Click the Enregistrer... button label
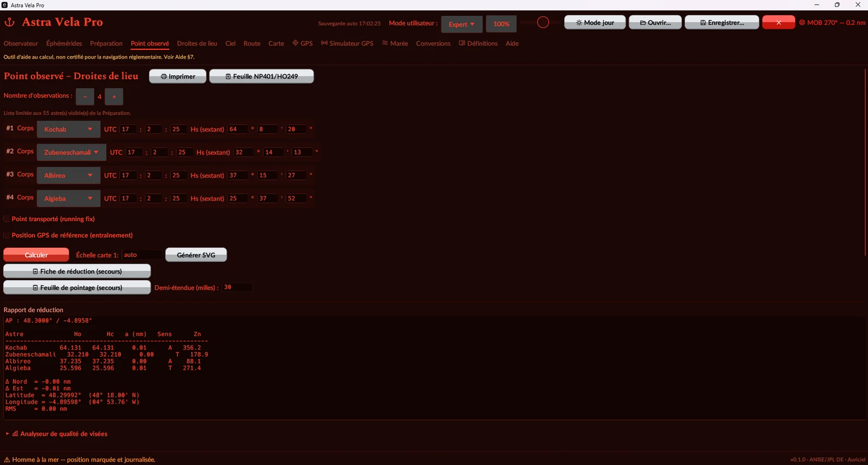Screen dimensions: 868x465 [x=726, y=23]
